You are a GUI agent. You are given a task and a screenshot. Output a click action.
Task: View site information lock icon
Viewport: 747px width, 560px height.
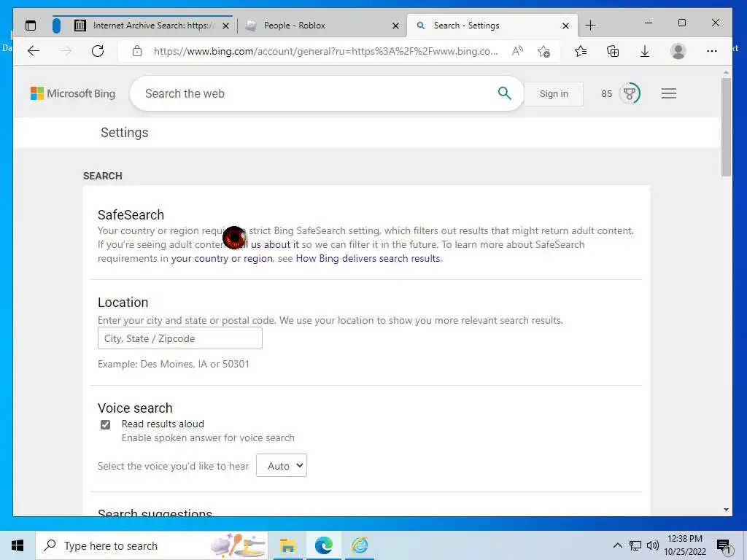tap(137, 51)
